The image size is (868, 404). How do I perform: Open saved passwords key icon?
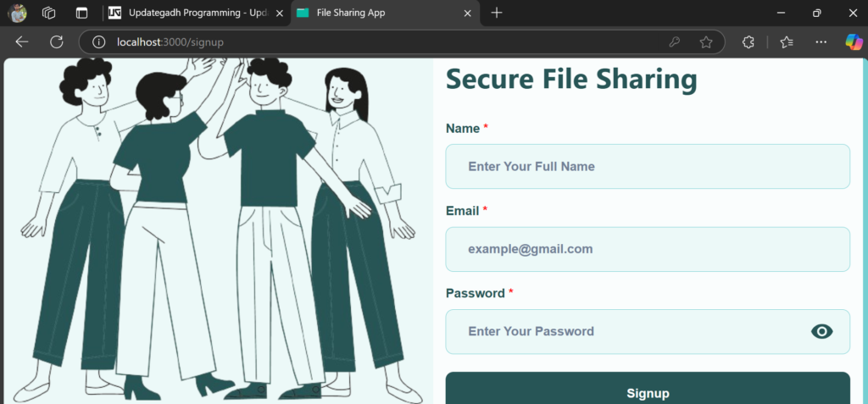click(674, 42)
